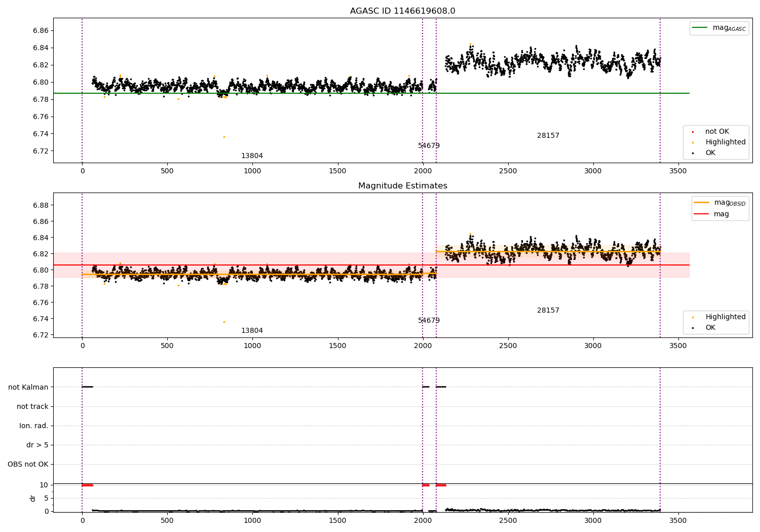The image size is (760, 532).
Task: Click the 'not Kalman' row label
Action: pos(28,388)
